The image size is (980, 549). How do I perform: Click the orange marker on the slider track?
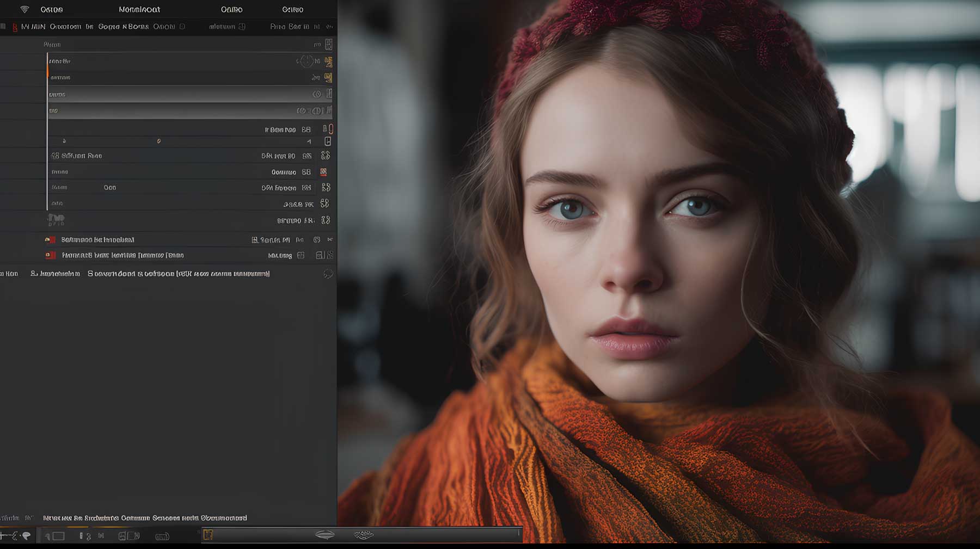pyautogui.click(x=158, y=141)
